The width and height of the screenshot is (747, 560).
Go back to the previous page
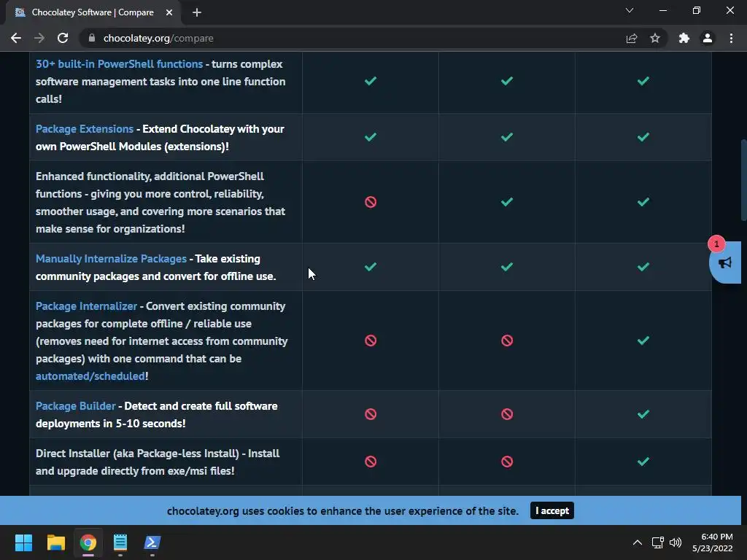click(16, 38)
